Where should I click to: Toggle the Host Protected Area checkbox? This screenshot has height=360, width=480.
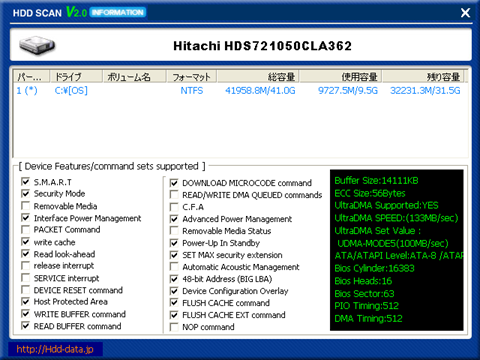[25, 302]
